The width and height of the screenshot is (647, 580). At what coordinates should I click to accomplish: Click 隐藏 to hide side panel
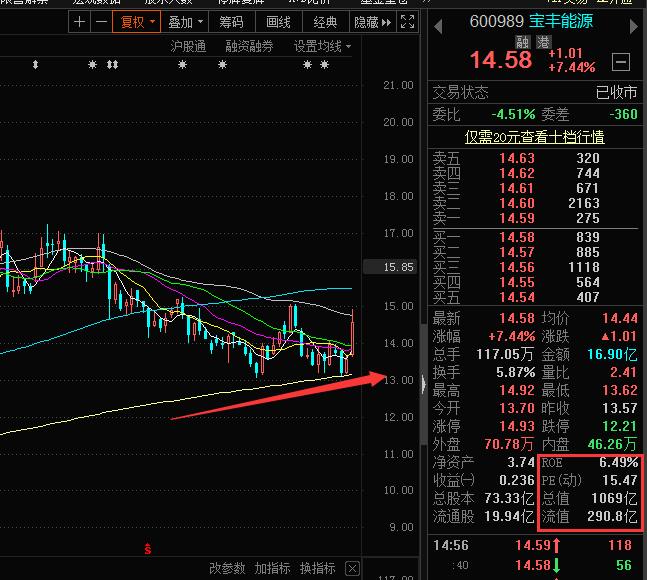coord(372,21)
